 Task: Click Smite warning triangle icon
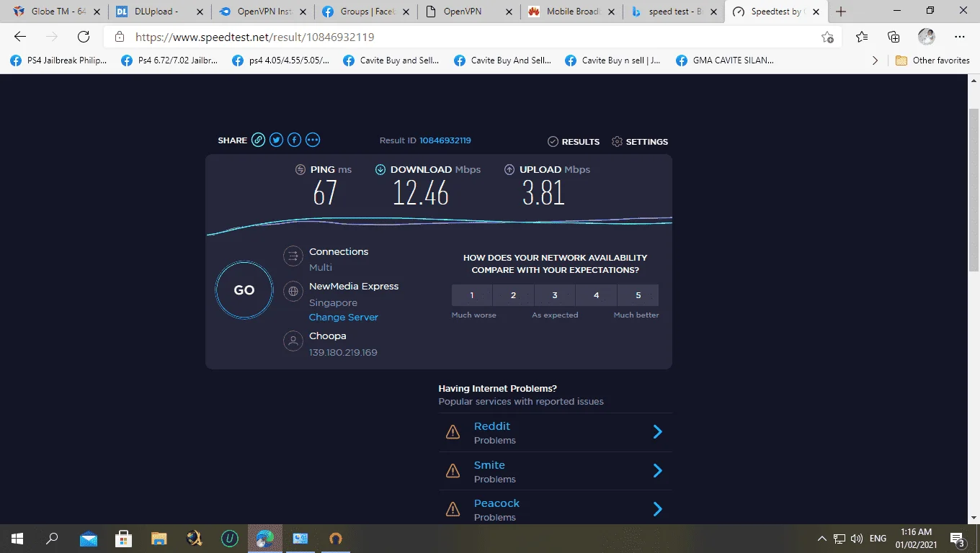[x=453, y=471]
